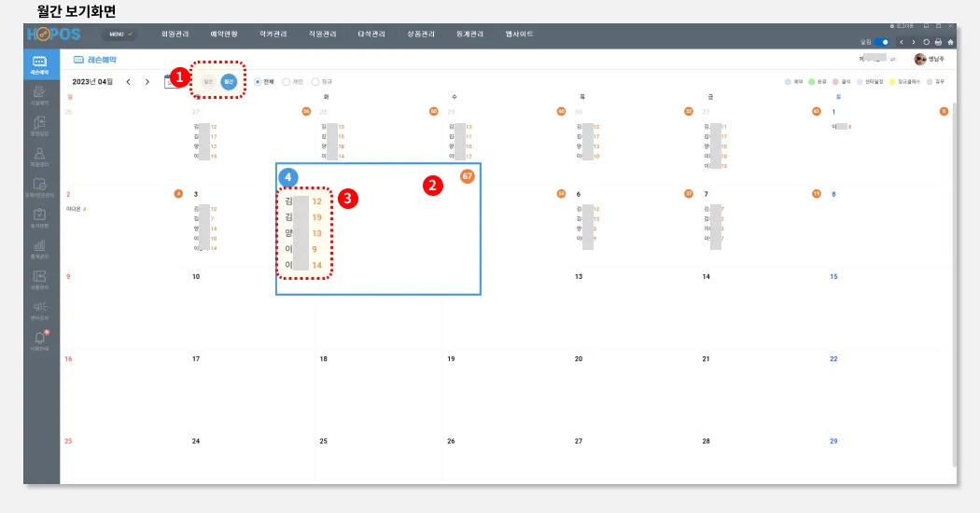Switch to daily view button (일간)
This screenshot has width=980, height=513.
208,82
